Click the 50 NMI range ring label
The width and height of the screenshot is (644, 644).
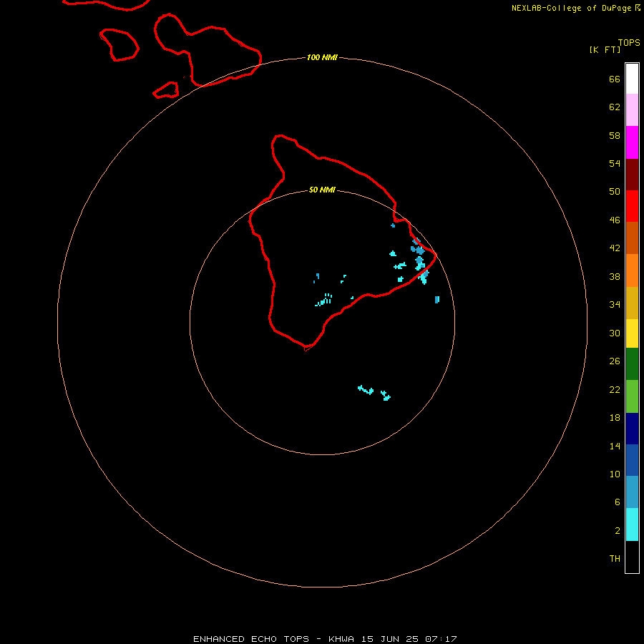tap(322, 190)
